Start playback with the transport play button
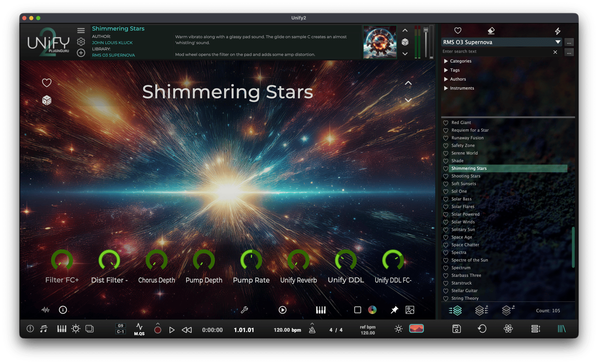Image resolution: width=598 pixels, height=364 pixels. click(x=172, y=330)
